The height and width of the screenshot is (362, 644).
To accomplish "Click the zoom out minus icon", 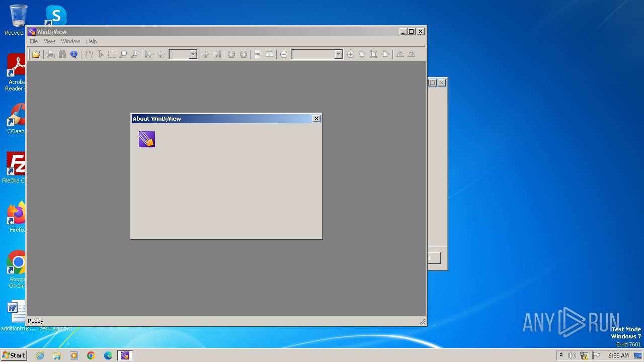I will (284, 54).
